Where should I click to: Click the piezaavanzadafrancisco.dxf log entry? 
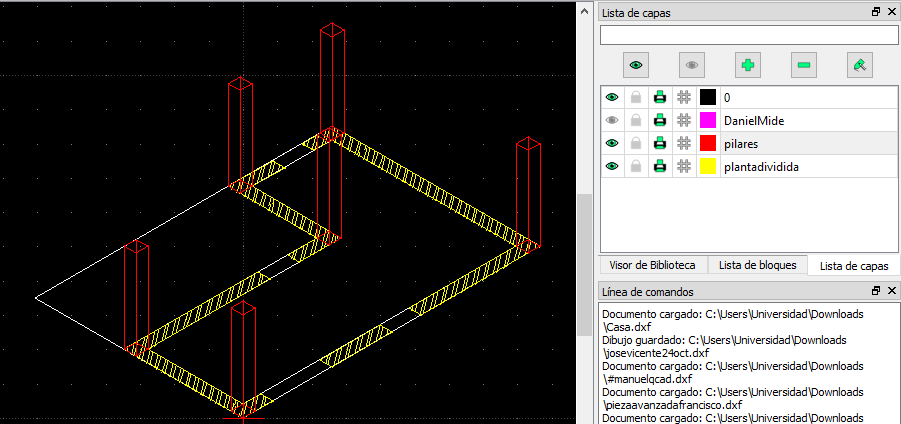(733, 398)
